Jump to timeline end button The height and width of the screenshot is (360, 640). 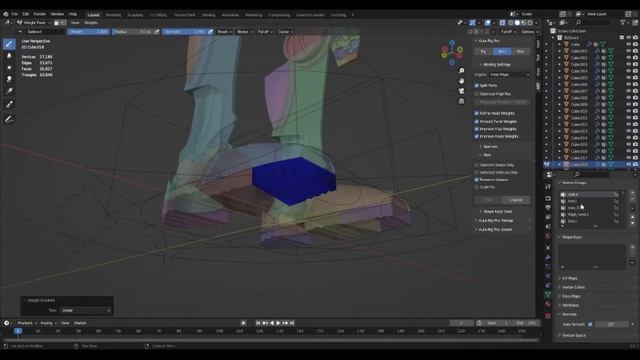[292, 323]
